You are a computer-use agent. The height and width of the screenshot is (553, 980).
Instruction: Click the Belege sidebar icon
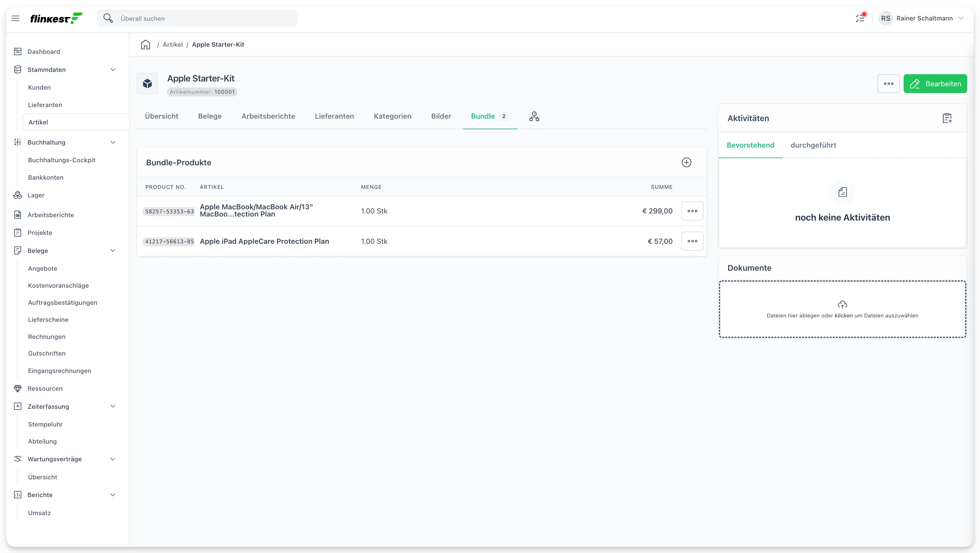pos(17,251)
